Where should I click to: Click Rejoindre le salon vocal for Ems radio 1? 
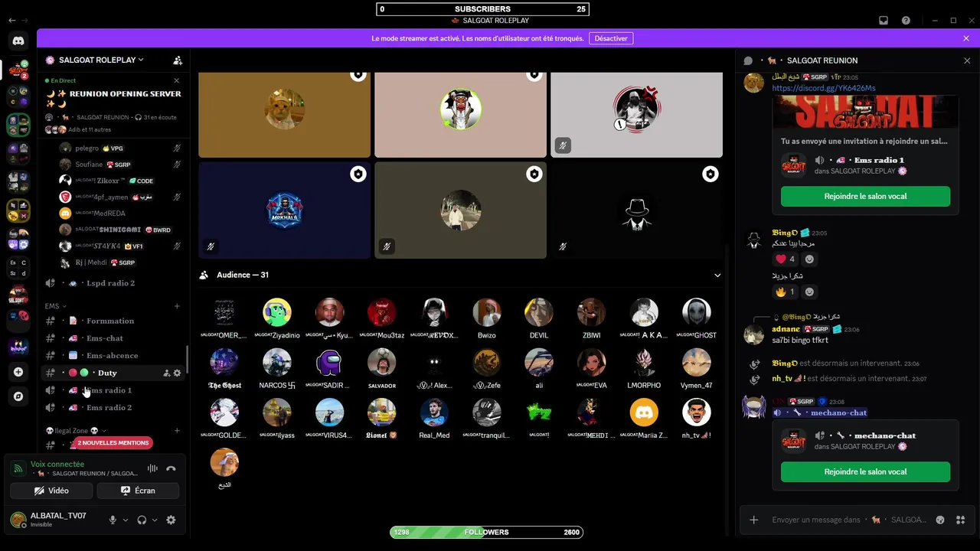(865, 197)
